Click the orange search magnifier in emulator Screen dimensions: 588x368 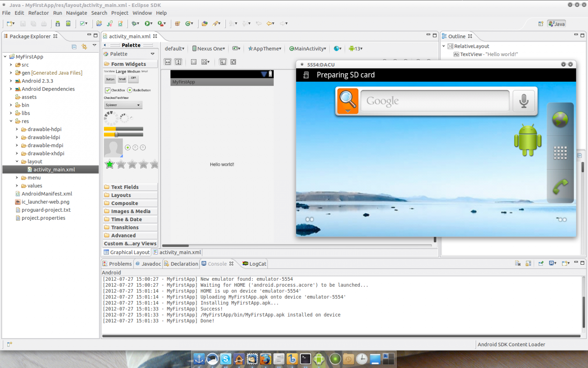347,101
